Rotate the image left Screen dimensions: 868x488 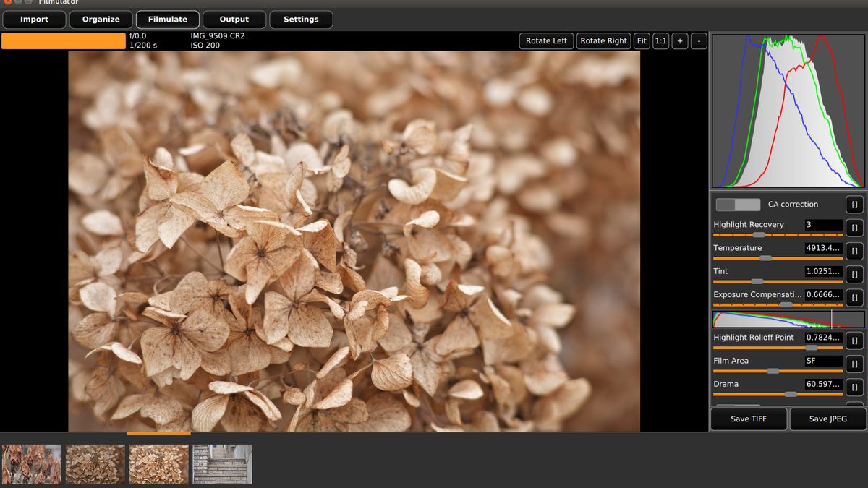click(x=546, y=40)
